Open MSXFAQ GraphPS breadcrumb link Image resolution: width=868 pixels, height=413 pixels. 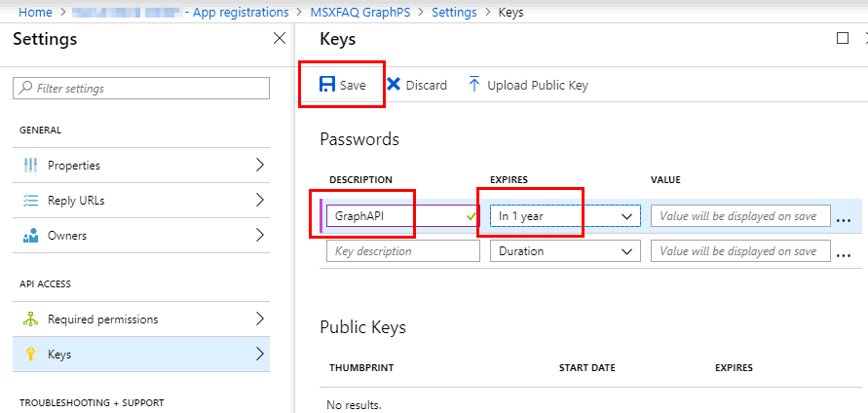360,13
